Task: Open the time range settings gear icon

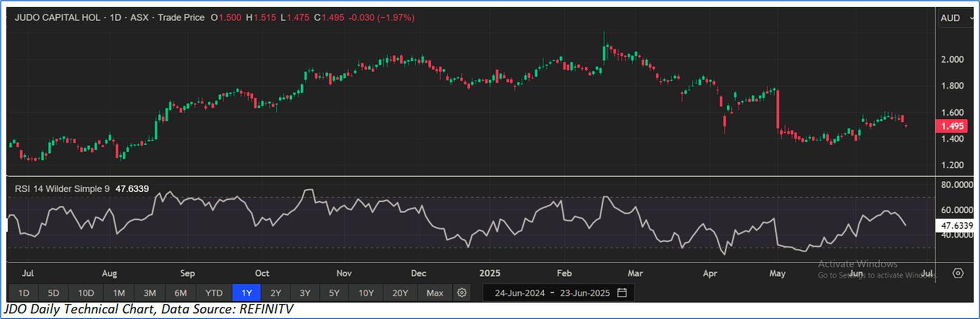Action: coord(462,293)
